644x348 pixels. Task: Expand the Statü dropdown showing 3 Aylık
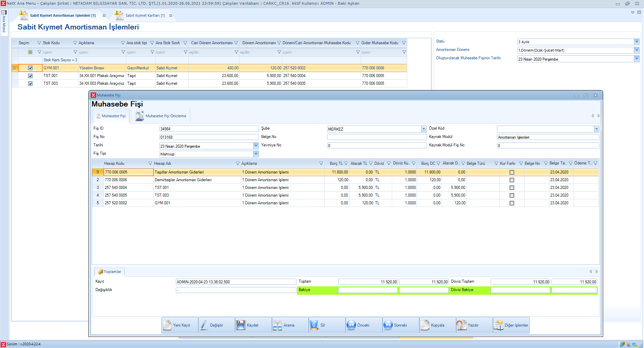pos(636,42)
